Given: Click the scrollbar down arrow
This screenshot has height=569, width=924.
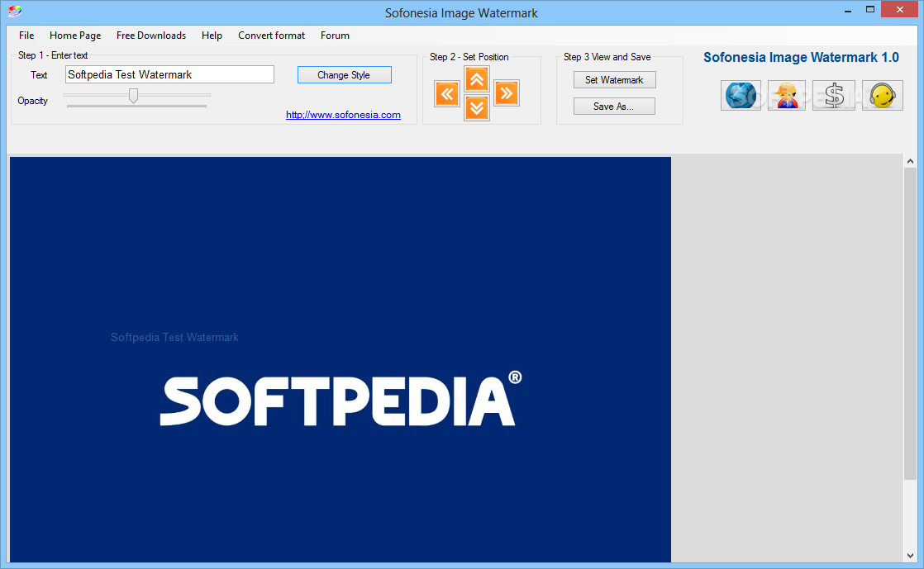Looking at the screenshot, I should coord(911,556).
